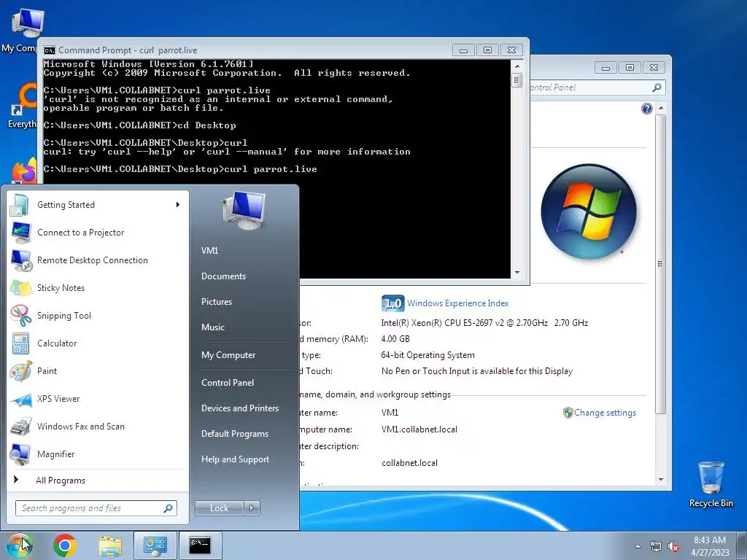The width and height of the screenshot is (747, 560).
Task: Click the Lock button
Action: pyautogui.click(x=219, y=508)
